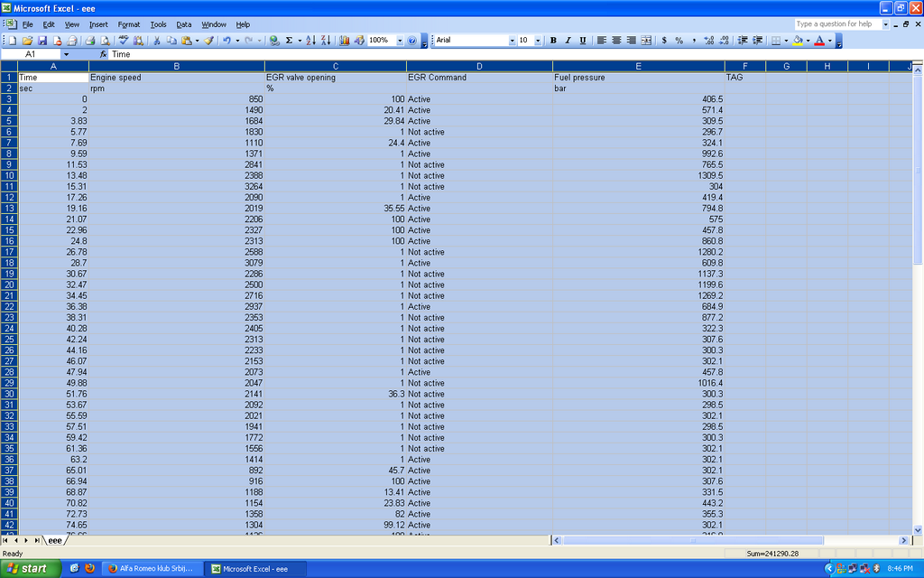Viewport: 924px width, 578px height.
Task: Click the Permission icon next to Save
Action: [x=57, y=40]
